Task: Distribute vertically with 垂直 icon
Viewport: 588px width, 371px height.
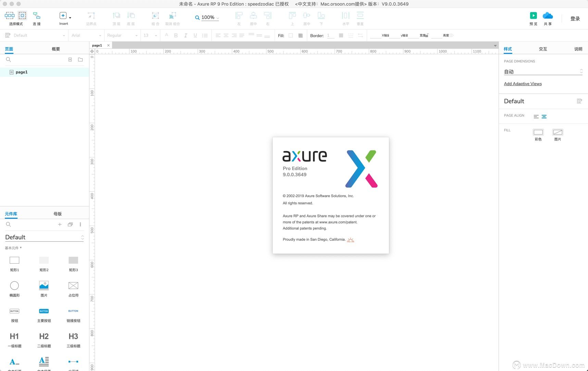Action: (x=360, y=15)
